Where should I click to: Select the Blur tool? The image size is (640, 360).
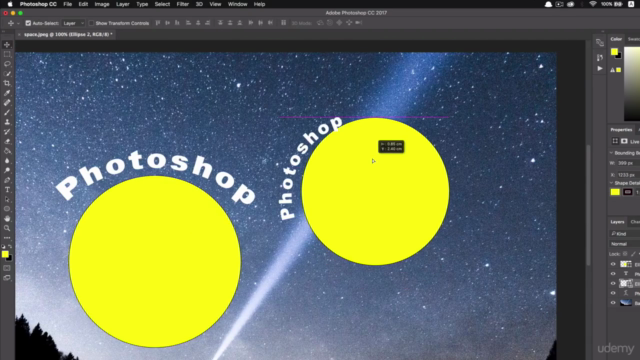coord(7,161)
